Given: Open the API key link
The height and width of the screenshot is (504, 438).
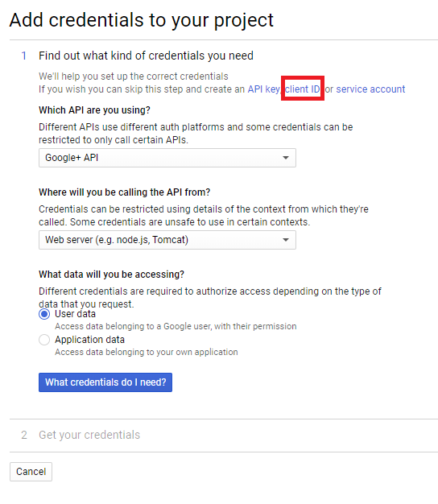Looking at the screenshot, I should pos(263,89).
